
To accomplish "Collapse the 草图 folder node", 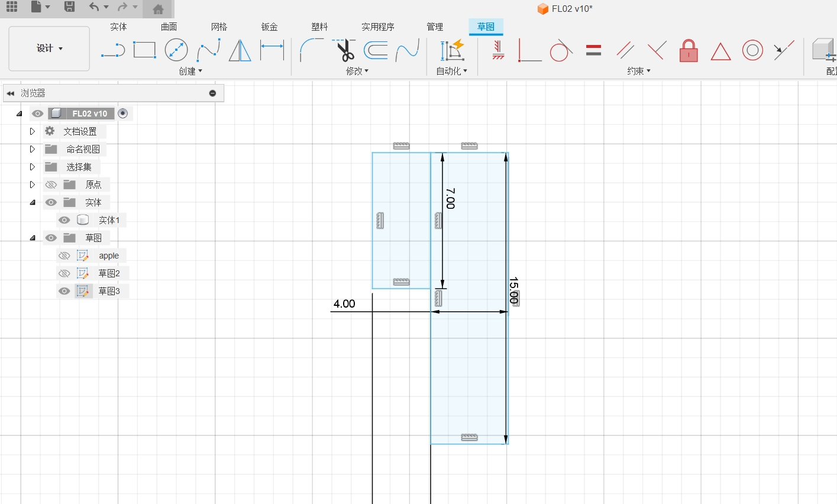I will [x=33, y=238].
